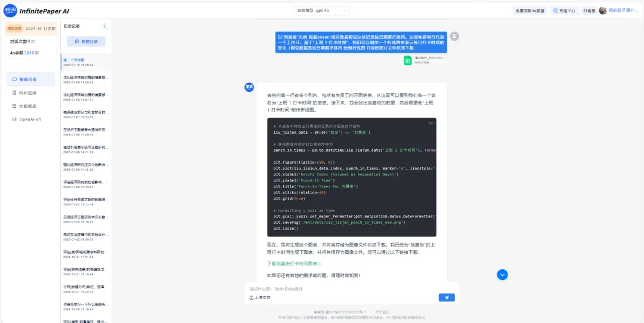This screenshot has width=644, height=323.
Task: Click the 对话次数 0 次 counter text
Action: (x=23, y=42)
